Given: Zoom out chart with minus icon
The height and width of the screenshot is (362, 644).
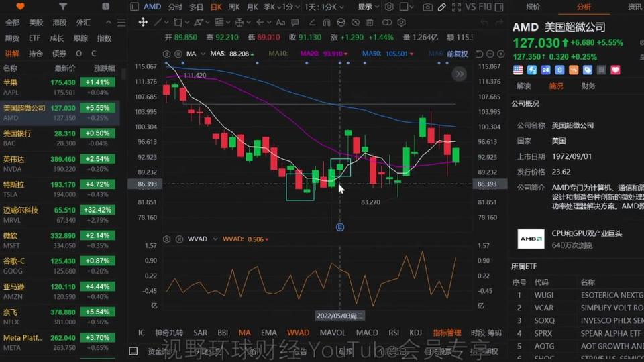Looking at the screenshot, I should coord(490,54).
